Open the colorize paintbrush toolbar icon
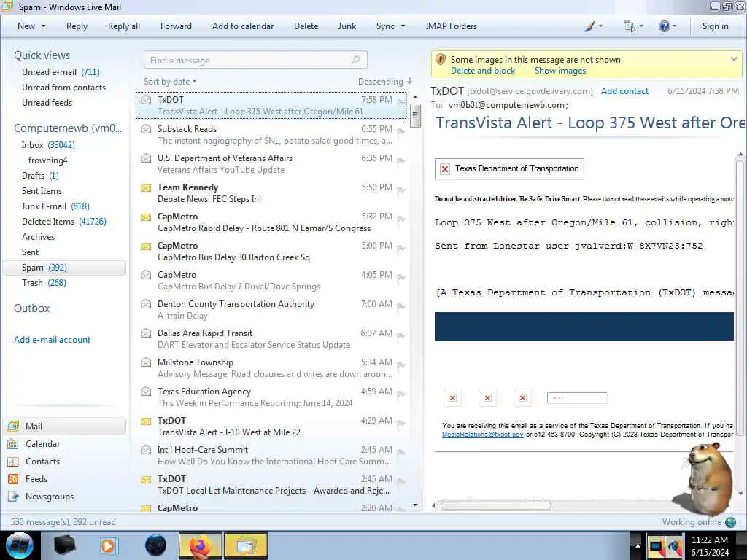Screen dimensions: 747x560 click(x=589, y=26)
